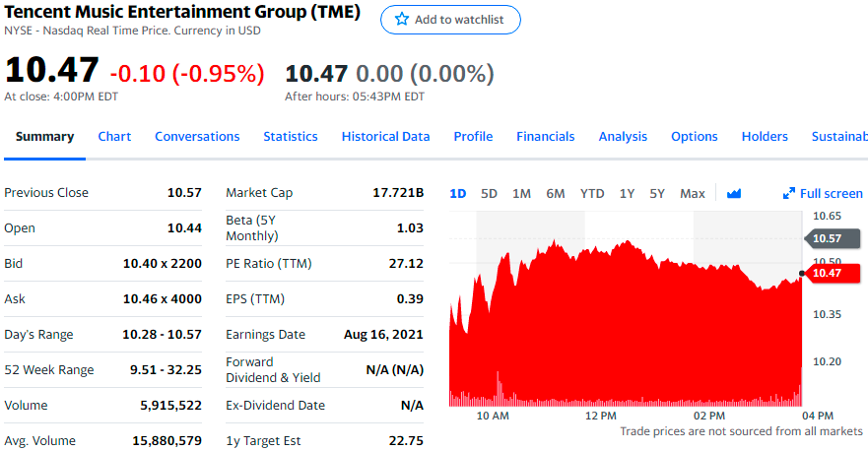
Task: Open the Conversations tab
Action: click(197, 137)
